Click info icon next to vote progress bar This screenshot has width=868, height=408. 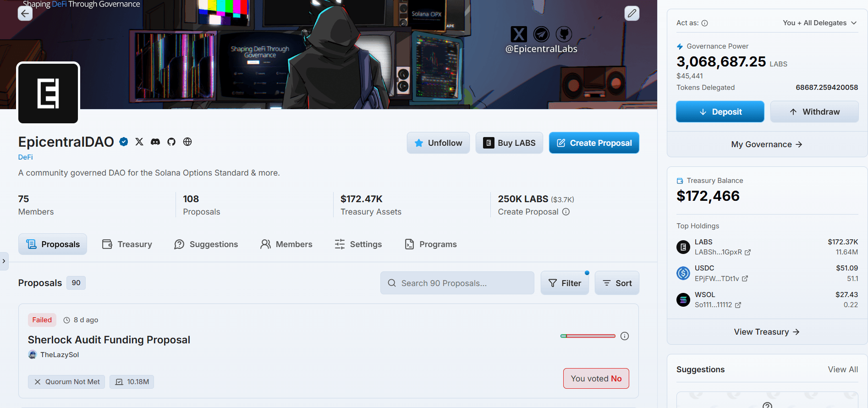point(624,336)
